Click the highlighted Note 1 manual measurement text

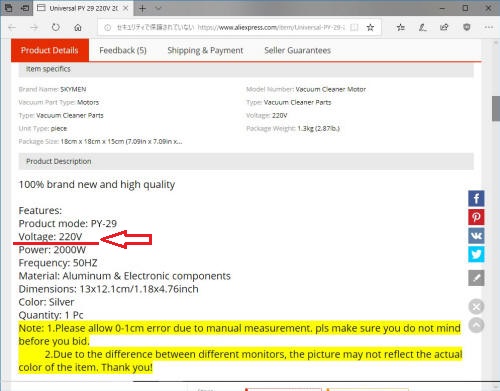[240, 335]
